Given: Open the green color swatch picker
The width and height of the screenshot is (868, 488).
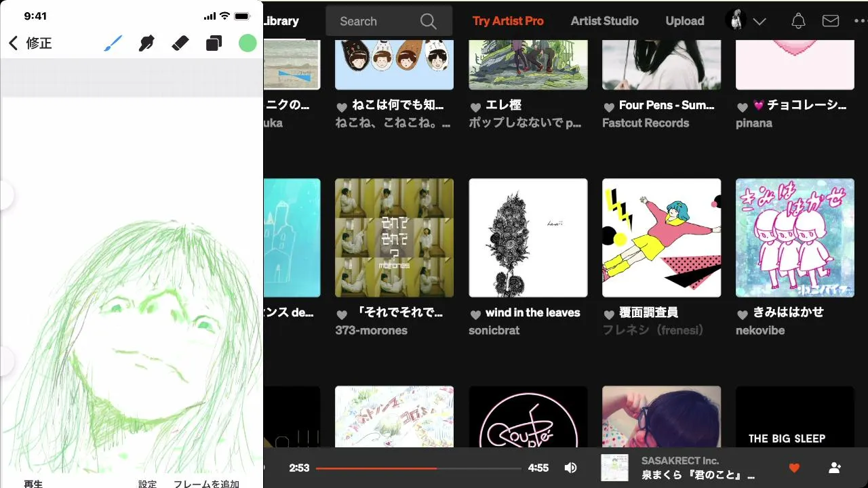Looking at the screenshot, I should (x=248, y=43).
